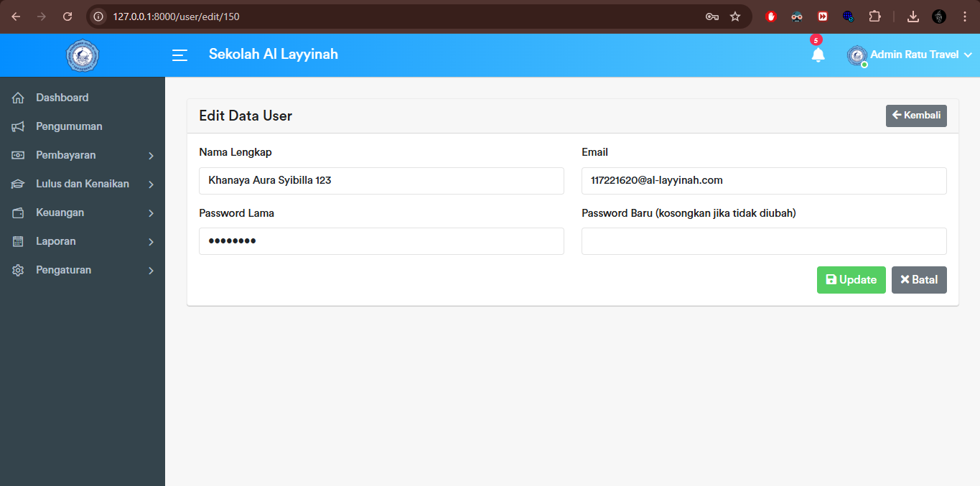980x486 pixels.
Task: Click the school logo in the sidebar header
Action: [82, 55]
